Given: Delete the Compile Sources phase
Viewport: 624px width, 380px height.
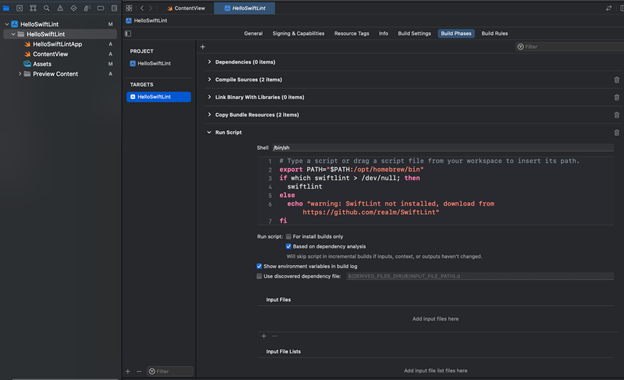Looking at the screenshot, I should point(616,80).
